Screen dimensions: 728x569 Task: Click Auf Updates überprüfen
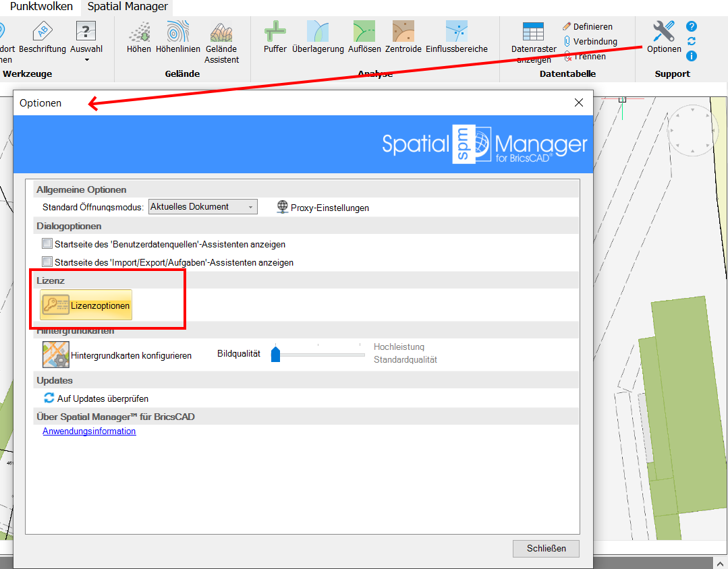[96, 398]
